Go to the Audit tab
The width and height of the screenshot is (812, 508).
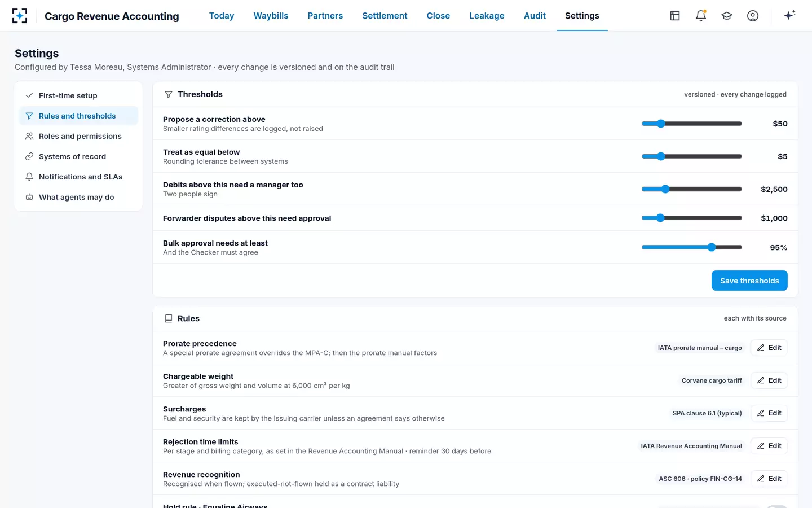[x=535, y=16]
